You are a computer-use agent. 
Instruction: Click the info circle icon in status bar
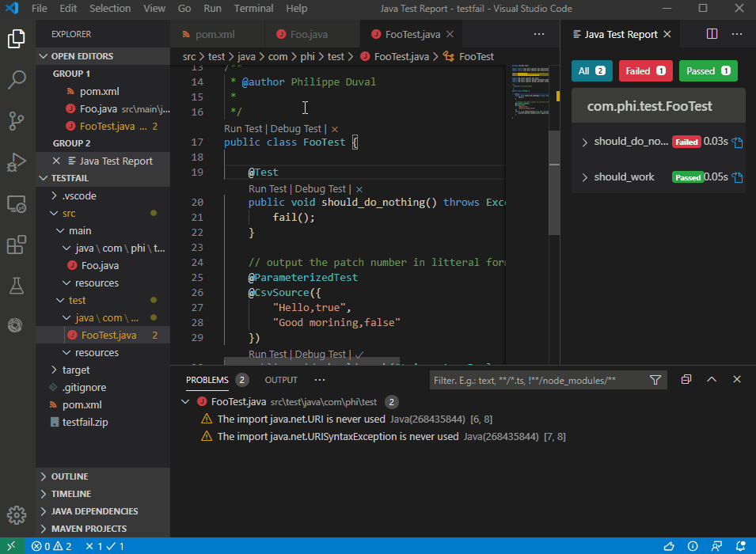tap(693, 546)
